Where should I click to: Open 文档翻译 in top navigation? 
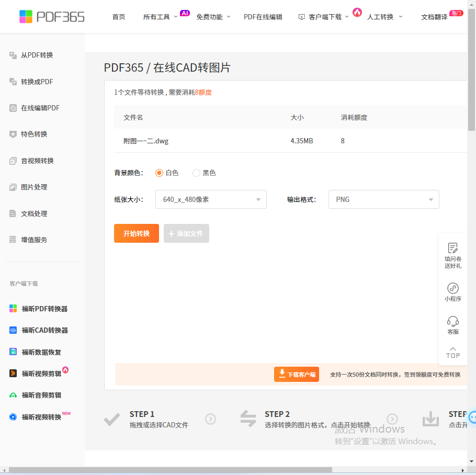[x=434, y=17]
